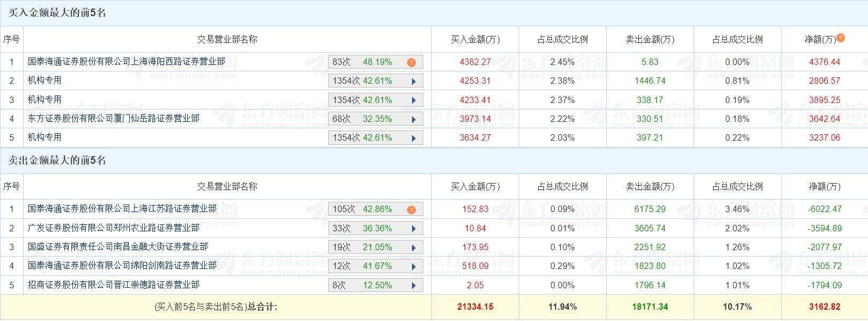Image resolution: width=868 pixels, height=321 pixels.
Task: Click the orange help icon beside 净额(万) header
Action: 841,38
